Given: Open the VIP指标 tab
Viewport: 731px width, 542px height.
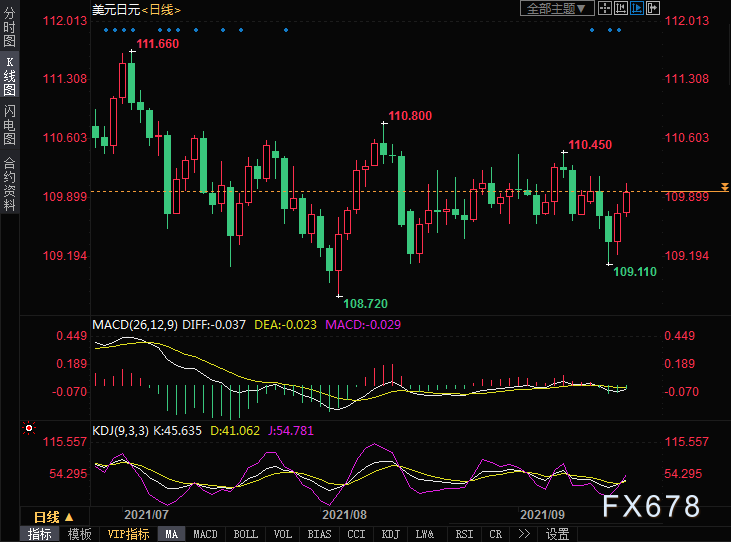Looking at the screenshot, I should point(128,534).
